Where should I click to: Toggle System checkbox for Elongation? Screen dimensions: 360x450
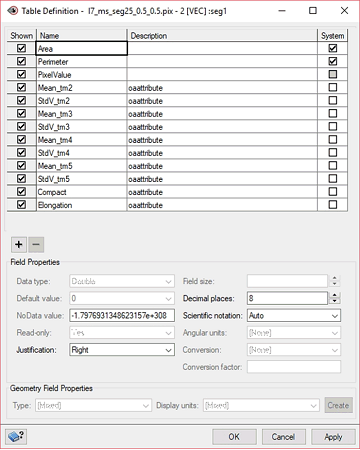point(333,204)
